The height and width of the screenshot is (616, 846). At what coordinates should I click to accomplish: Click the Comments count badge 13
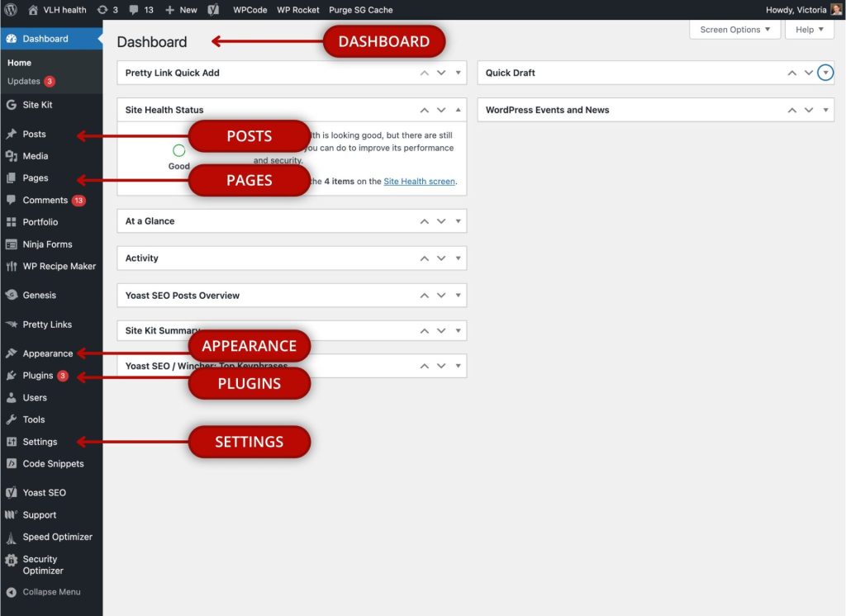click(x=78, y=200)
